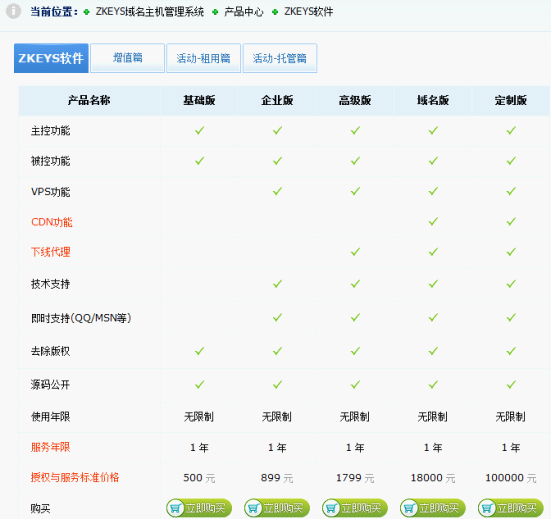
Task: Click the 被控功能 row label
Action: pyautogui.click(x=51, y=161)
